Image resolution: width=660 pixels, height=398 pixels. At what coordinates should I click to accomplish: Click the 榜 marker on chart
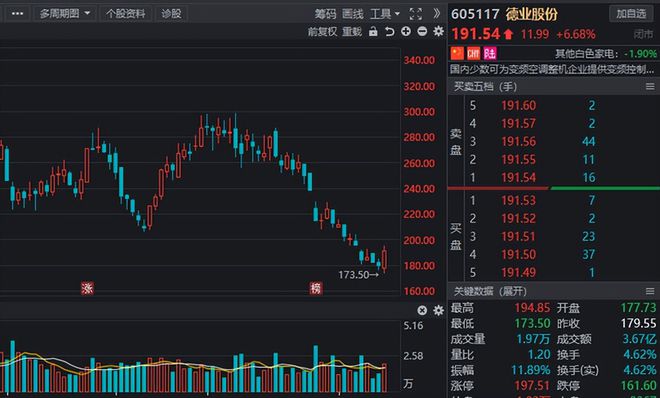click(316, 288)
